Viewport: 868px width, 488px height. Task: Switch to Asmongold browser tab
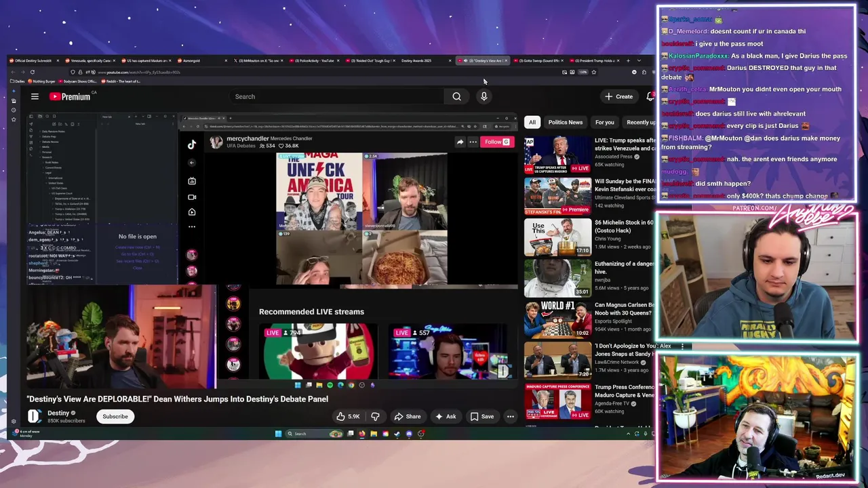tap(201, 60)
